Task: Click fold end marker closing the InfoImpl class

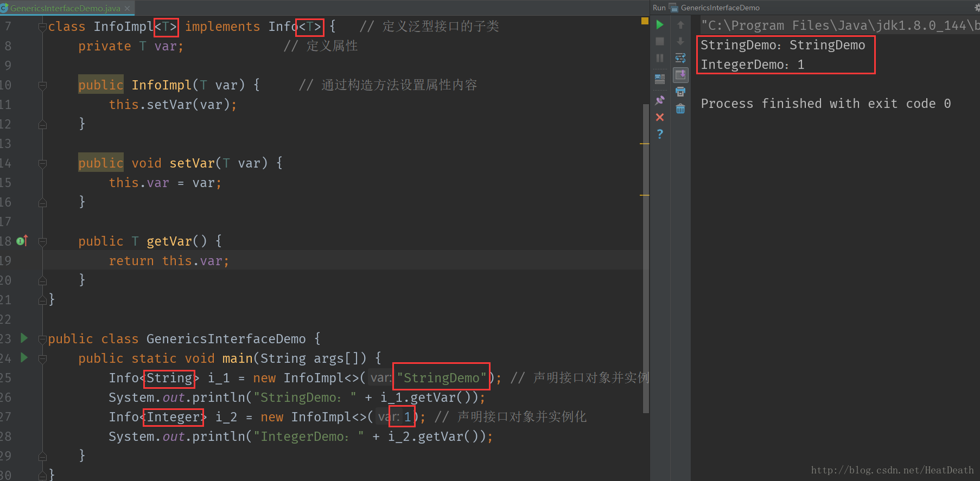Action: (42, 300)
